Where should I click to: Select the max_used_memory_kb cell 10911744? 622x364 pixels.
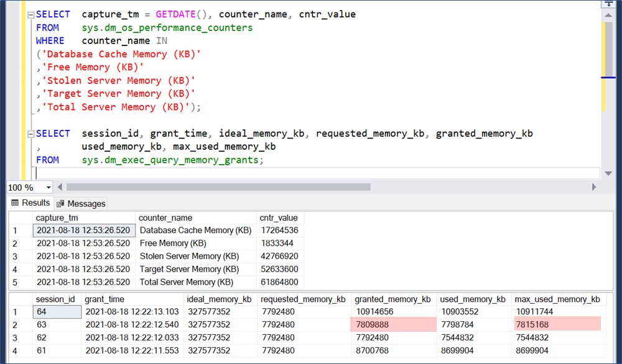click(x=559, y=312)
